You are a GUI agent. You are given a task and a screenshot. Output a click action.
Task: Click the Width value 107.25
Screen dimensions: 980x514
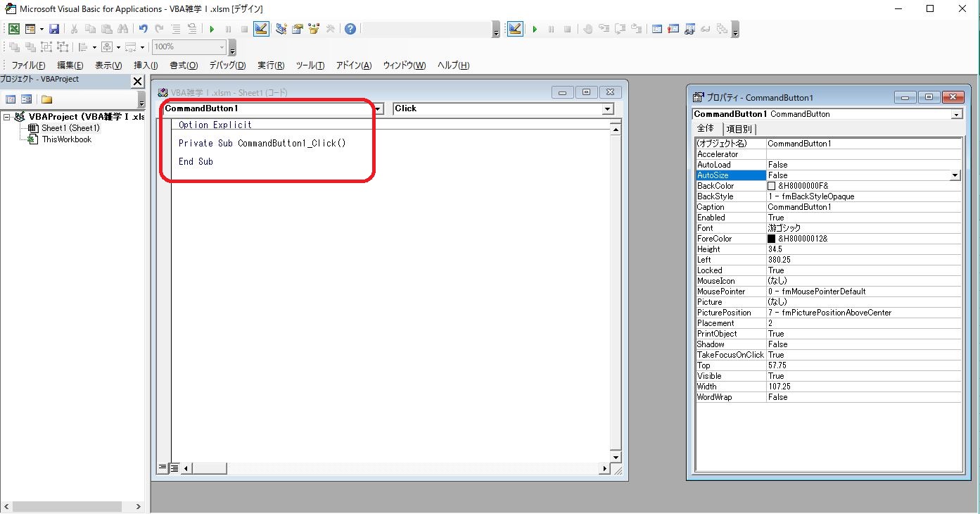pyautogui.click(x=779, y=387)
